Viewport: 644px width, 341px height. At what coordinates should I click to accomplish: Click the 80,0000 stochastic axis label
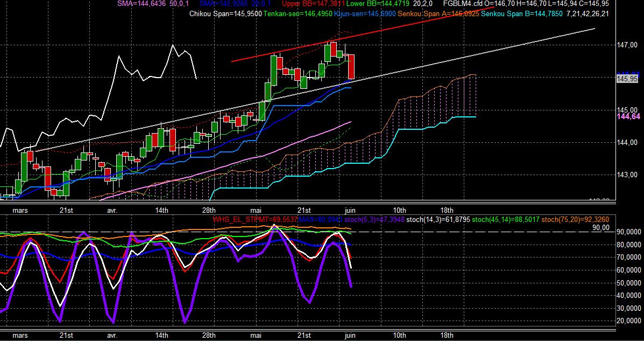pyautogui.click(x=628, y=245)
